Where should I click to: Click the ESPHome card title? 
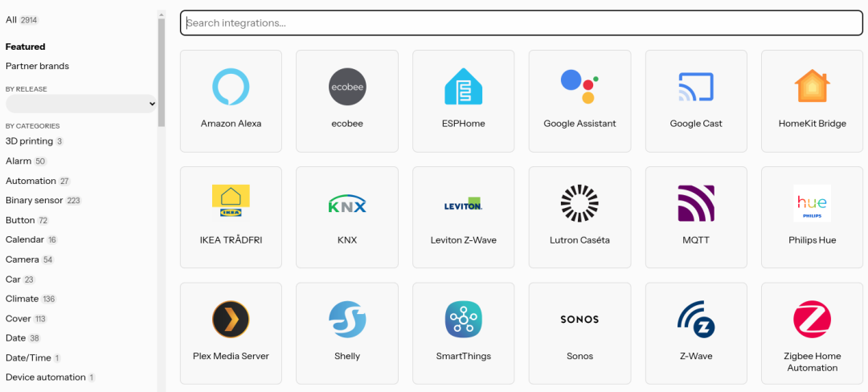(x=464, y=123)
